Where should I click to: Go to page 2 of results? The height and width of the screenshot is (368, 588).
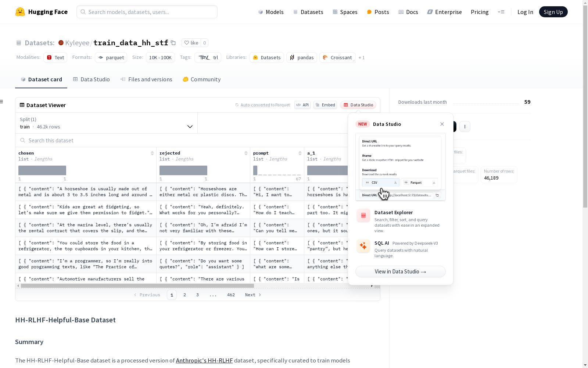tap(184, 295)
